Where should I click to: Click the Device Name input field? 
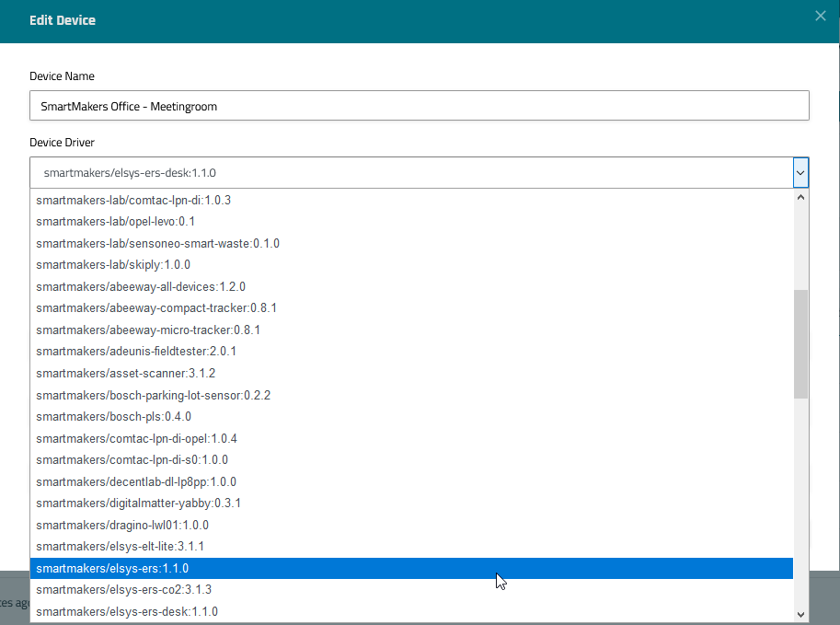419,106
